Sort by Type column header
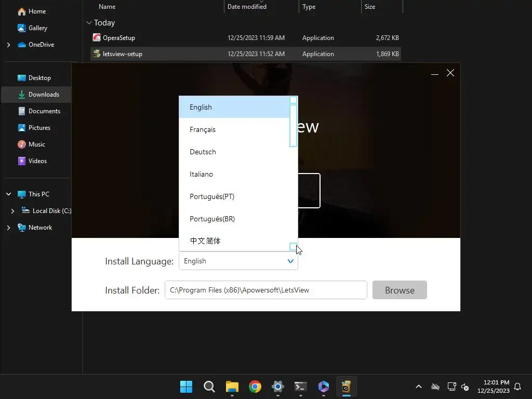 click(309, 7)
